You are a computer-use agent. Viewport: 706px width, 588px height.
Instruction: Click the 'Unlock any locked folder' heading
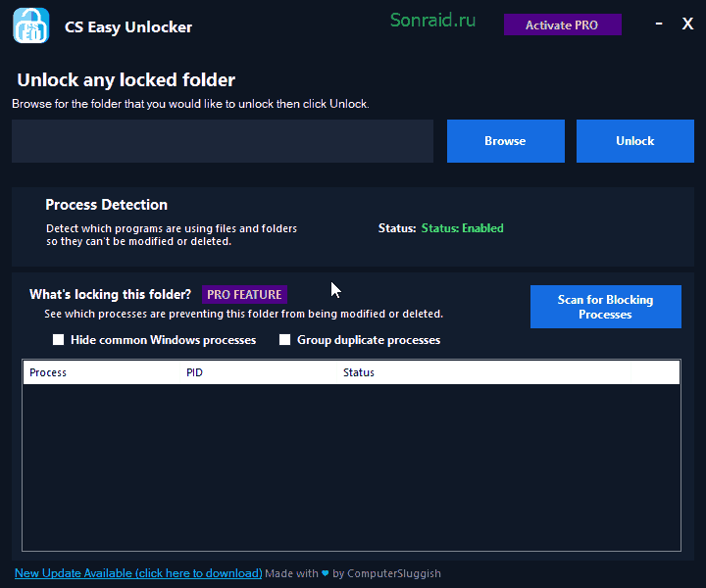pyautogui.click(x=126, y=80)
